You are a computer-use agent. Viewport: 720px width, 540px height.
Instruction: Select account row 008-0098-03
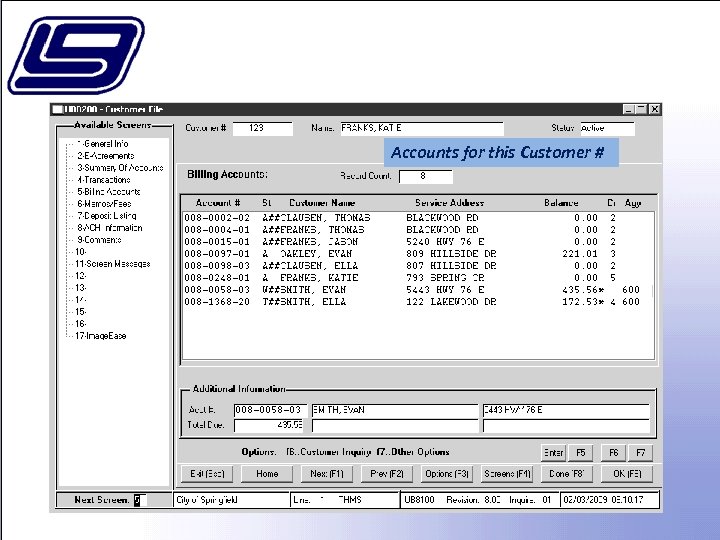tap(417, 265)
